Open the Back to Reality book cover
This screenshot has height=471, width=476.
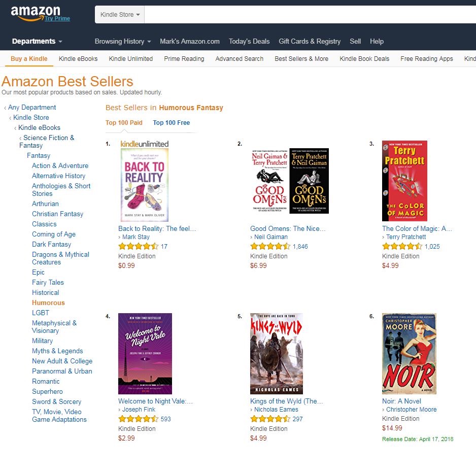[x=145, y=181]
